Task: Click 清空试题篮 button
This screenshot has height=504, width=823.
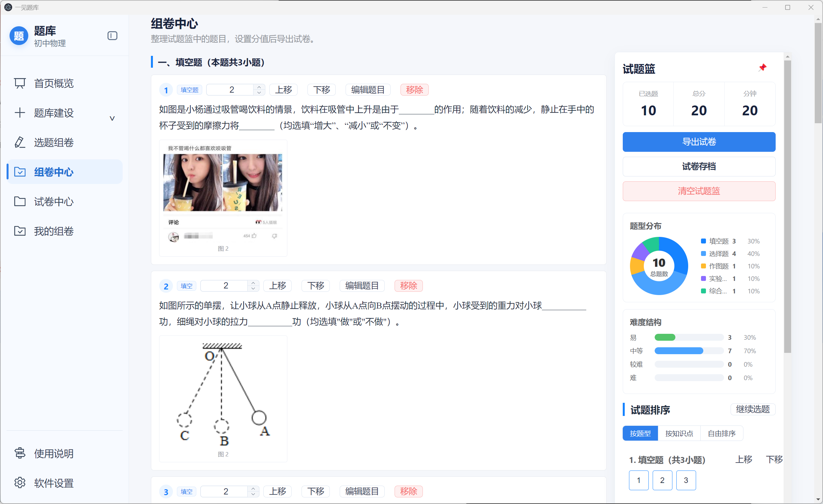Action: [x=699, y=191]
